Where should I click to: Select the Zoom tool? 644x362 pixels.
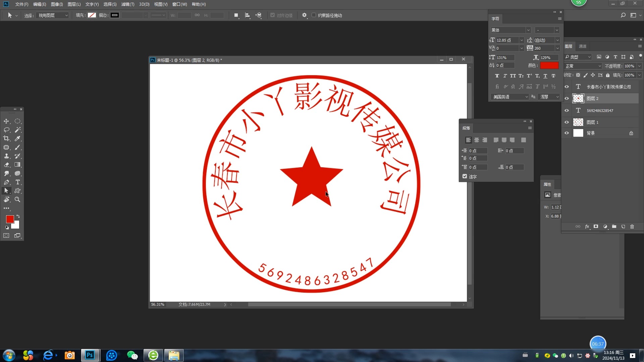[17, 199]
